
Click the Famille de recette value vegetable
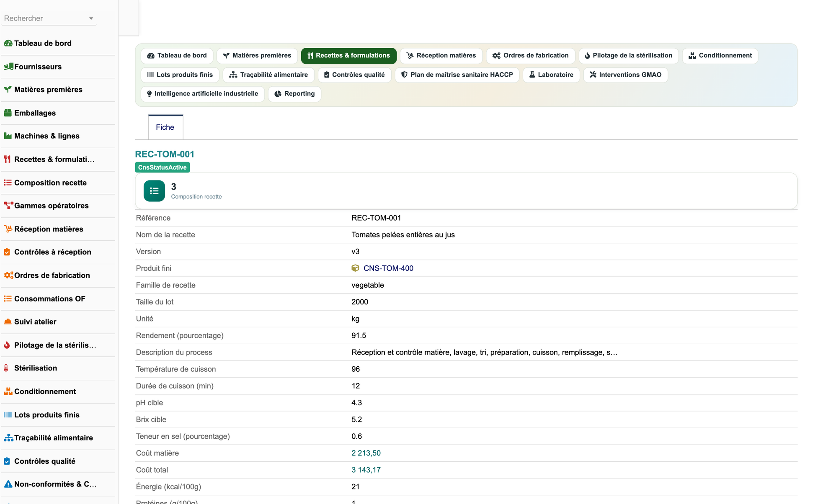(368, 285)
